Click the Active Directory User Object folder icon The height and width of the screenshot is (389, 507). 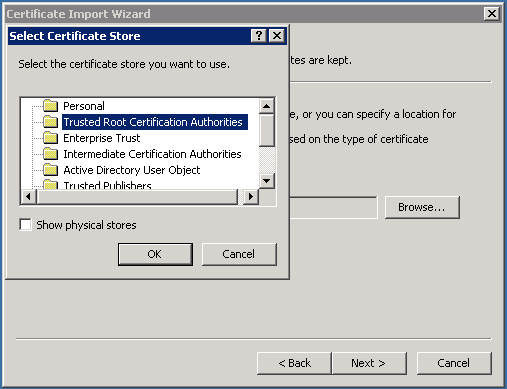pos(51,170)
